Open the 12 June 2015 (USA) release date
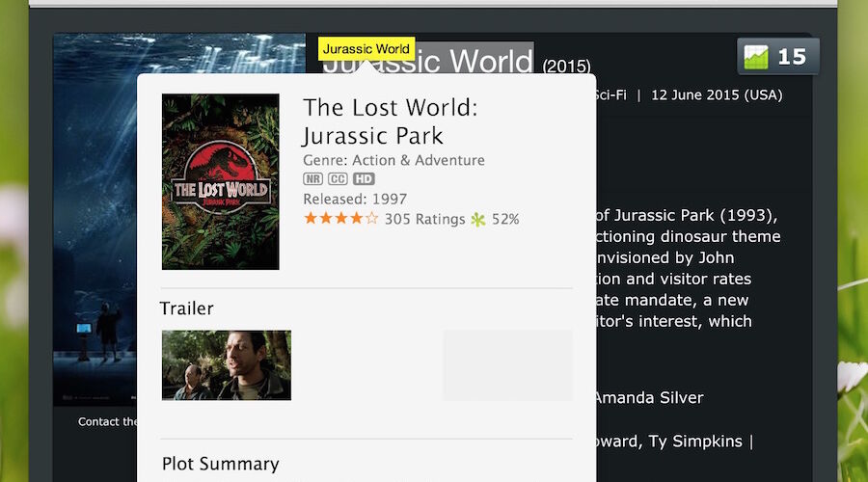This screenshot has height=482, width=868. 717,95
